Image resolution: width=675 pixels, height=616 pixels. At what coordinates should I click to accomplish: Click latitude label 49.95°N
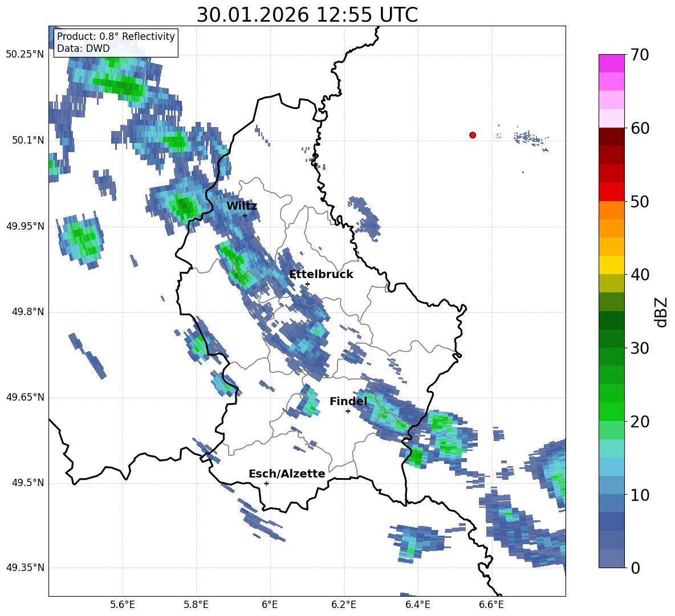tap(25, 226)
